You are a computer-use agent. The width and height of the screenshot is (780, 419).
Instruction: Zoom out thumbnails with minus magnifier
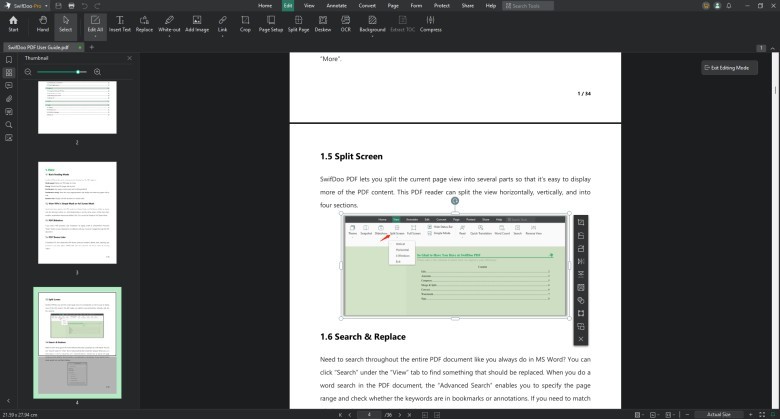point(28,72)
